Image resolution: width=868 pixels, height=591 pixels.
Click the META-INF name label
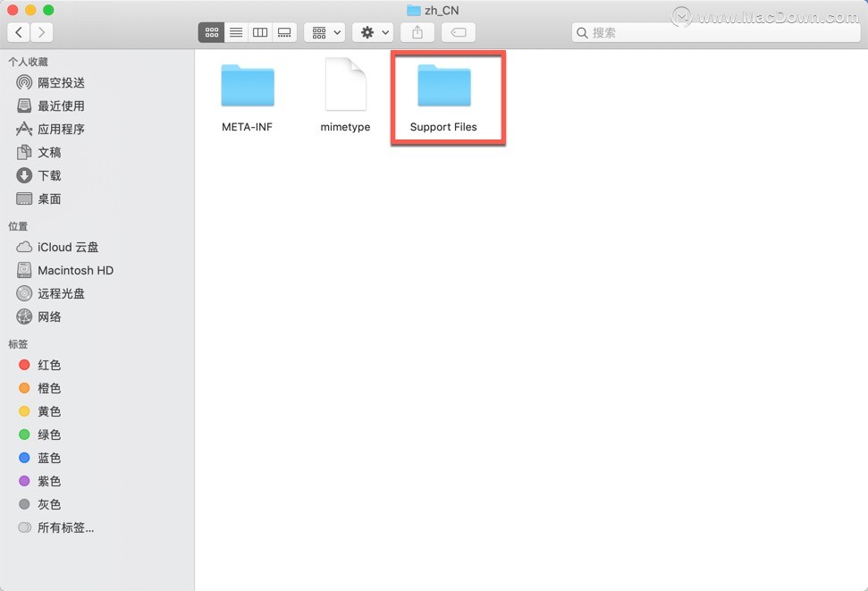click(x=247, y=127)
